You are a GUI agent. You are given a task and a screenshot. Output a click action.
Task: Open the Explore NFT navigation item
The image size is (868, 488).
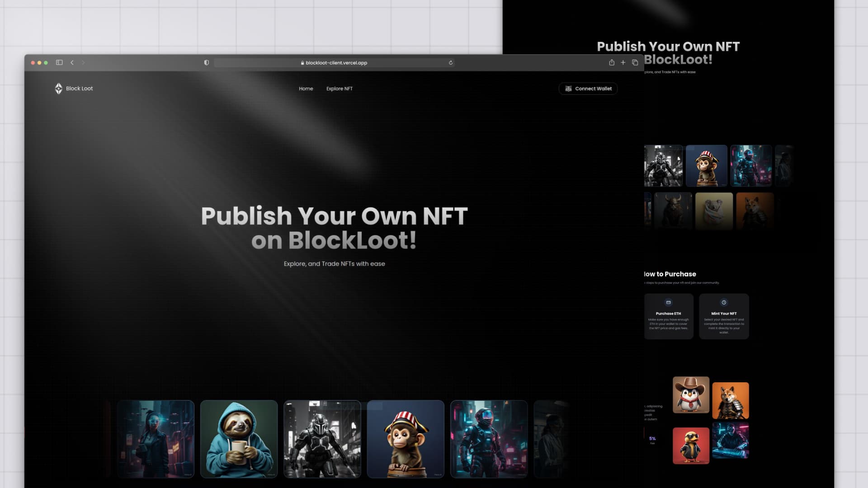coord(340,89)
